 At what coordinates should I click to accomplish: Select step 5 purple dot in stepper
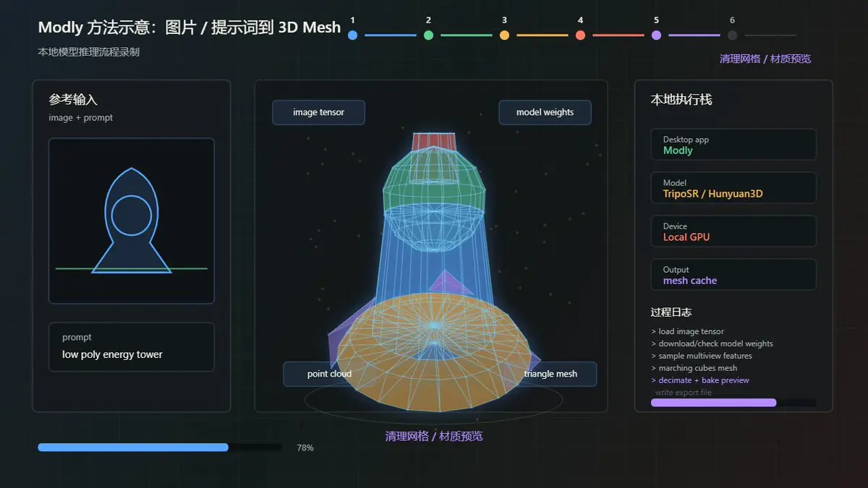(656, 35)
